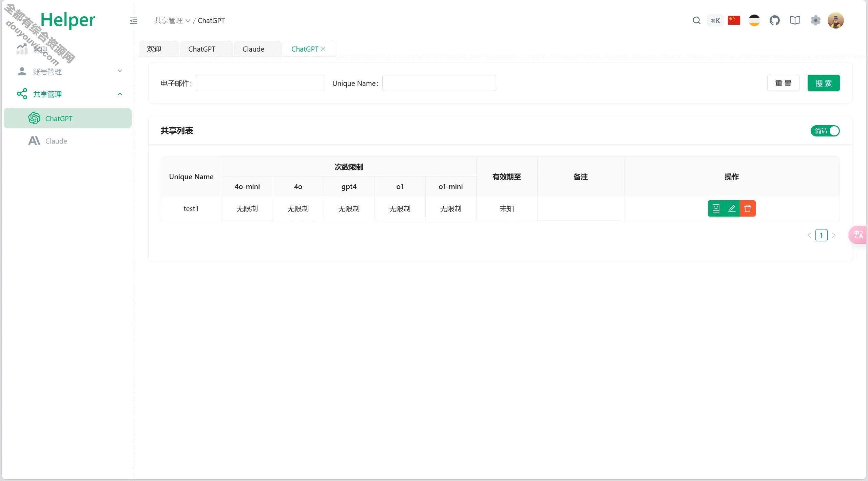Switch to the Claude tab
The image size is (868, 481).
coord(258,49)
